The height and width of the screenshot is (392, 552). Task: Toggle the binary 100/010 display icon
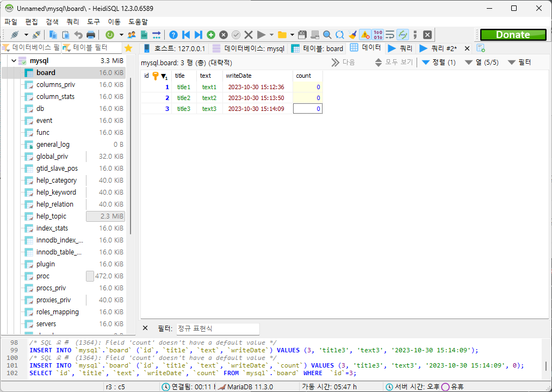(378, 35)
